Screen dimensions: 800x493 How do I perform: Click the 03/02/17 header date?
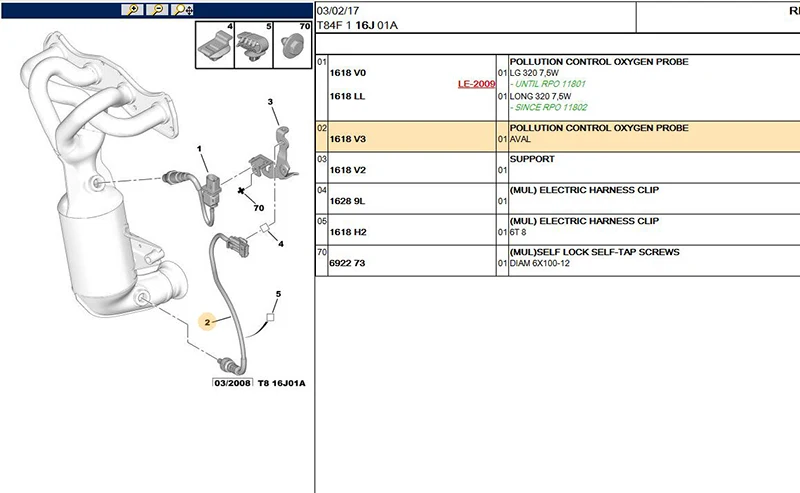337,11
